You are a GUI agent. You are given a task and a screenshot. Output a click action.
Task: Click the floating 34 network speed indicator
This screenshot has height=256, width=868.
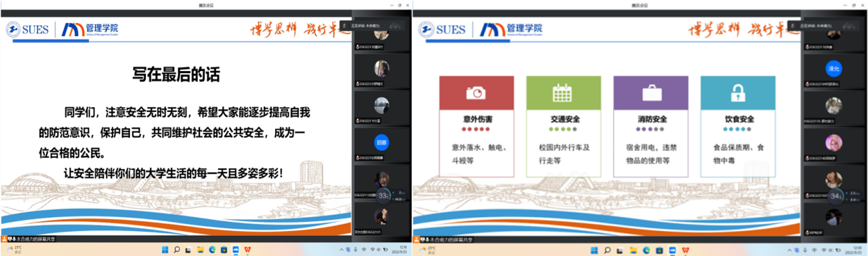click(x=834, y=196)
